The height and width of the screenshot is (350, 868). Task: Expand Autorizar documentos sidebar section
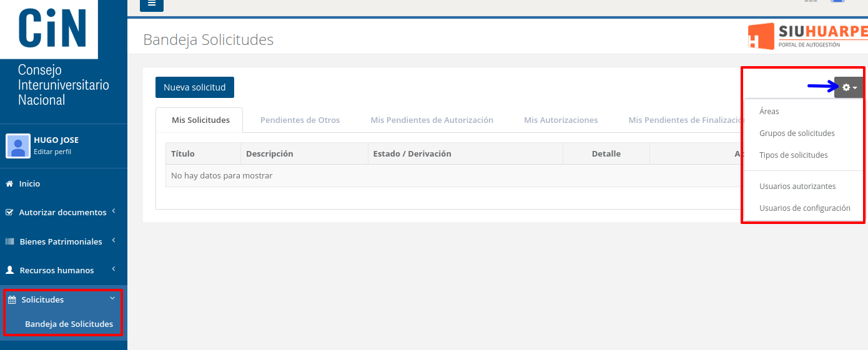64,212
